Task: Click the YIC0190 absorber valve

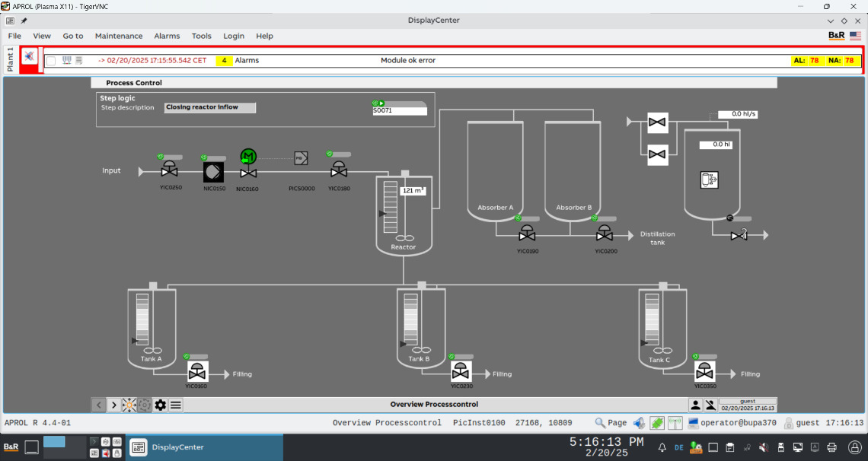Action: pyautogui.click(x=527, y=234)
